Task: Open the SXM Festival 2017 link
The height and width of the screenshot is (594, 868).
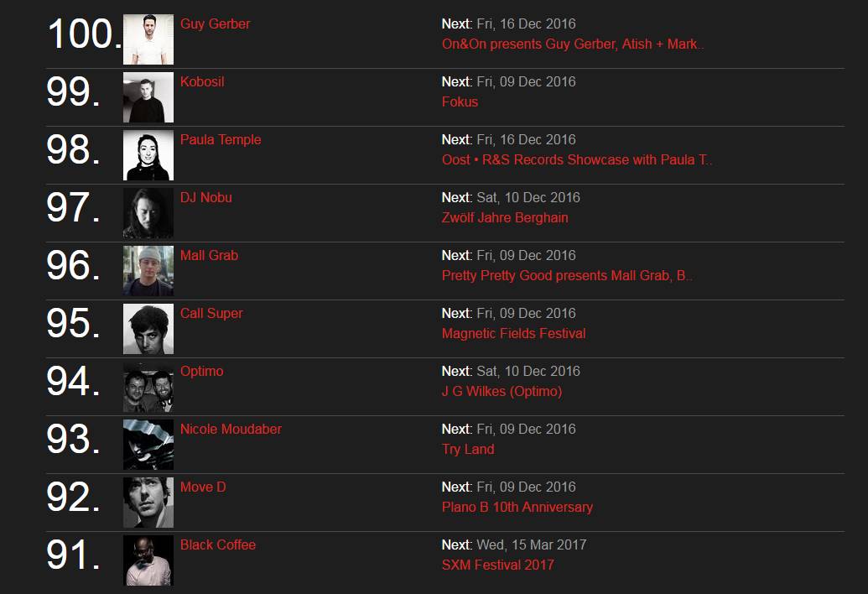Action: (x=497, y=565)
